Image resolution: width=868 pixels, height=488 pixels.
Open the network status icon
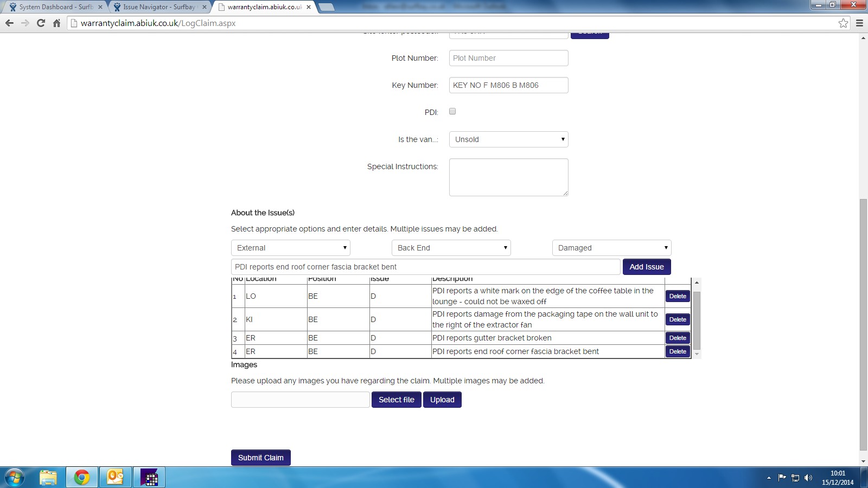click(x=795, y=478)
